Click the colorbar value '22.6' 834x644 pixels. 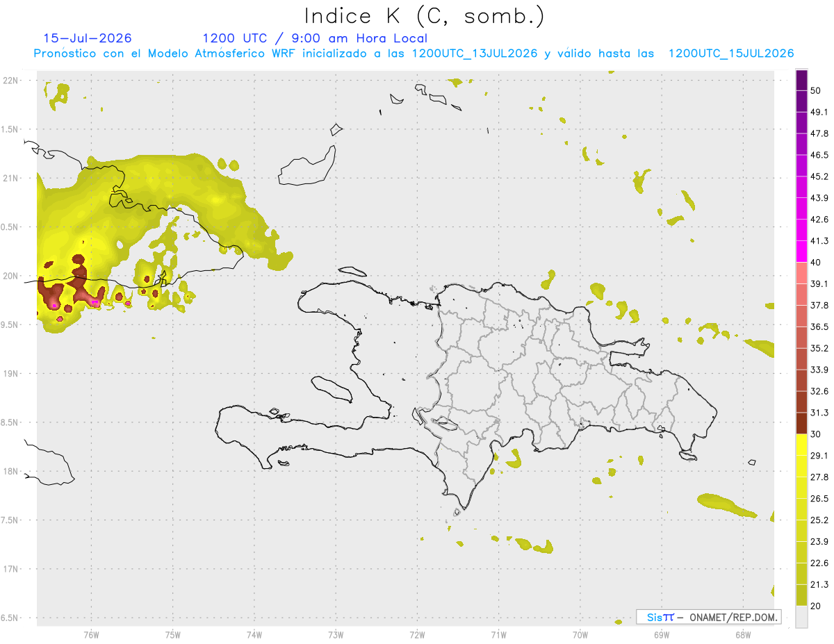pos(820,563)
